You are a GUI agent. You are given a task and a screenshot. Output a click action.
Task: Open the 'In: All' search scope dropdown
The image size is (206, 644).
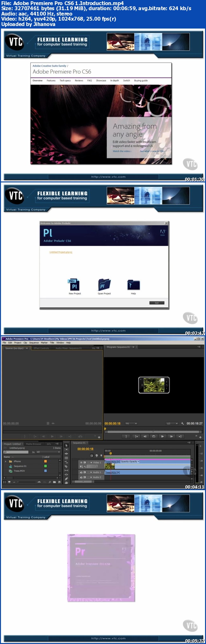point(48,452)
